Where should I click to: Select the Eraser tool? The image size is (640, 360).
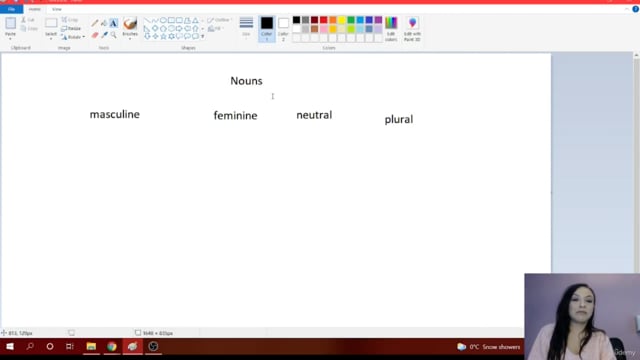(x=95, y=35)
